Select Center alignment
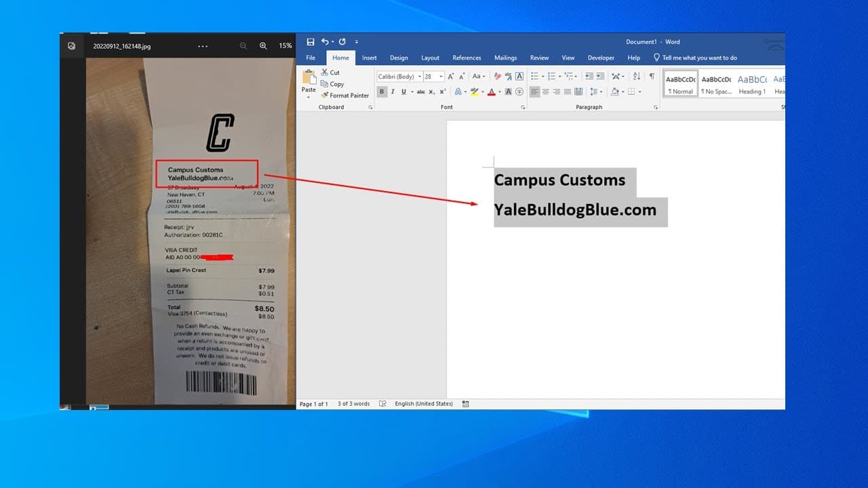This screenshot has height=488, width=868. pos(546,91)
